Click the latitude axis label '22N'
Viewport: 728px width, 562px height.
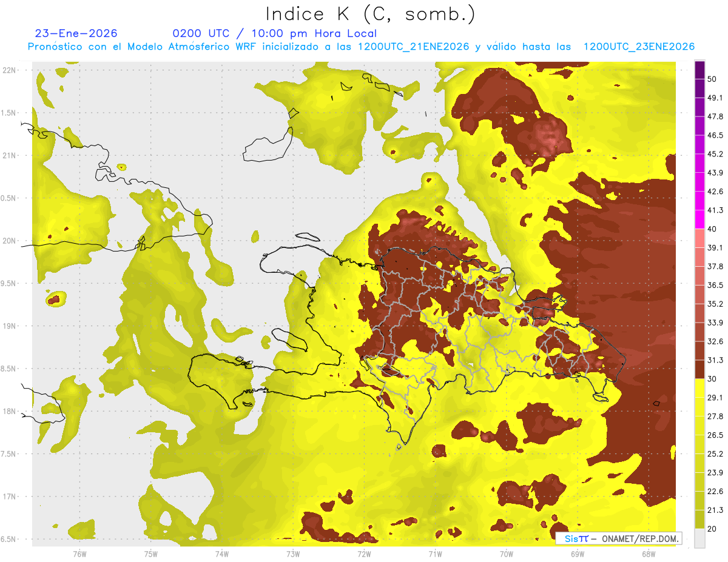(9, 70)
